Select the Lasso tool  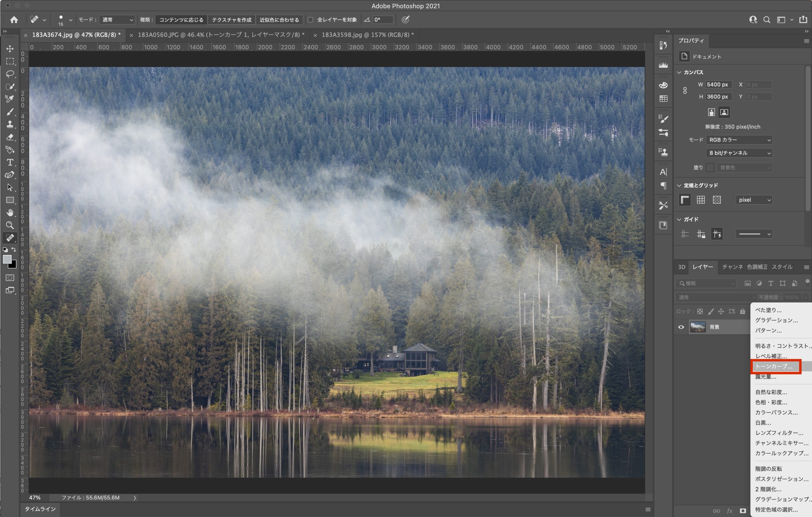(10, 74)
